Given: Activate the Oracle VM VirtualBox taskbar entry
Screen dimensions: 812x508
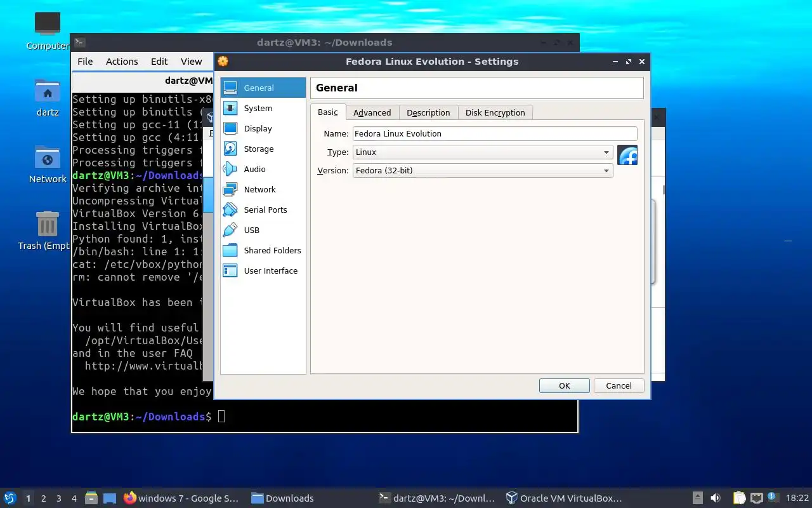Looking at the screenshot, I should point(564,498).
